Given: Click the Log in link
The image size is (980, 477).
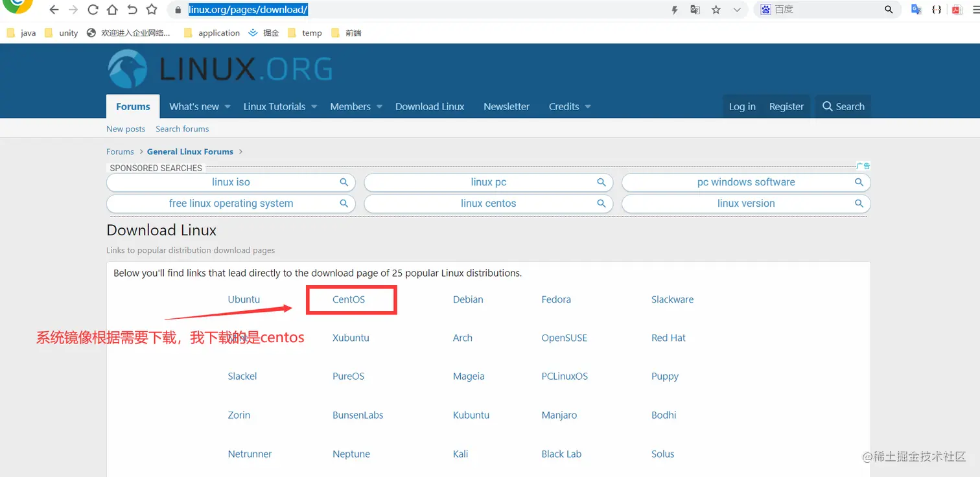Looking at the screenshot, I should (742, 106).
